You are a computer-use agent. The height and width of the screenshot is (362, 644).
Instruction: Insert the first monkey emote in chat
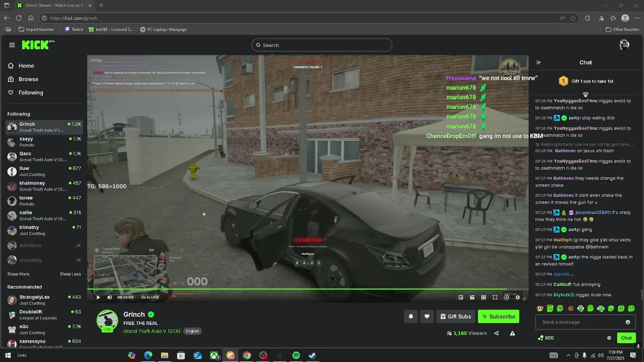click(540, 308)
